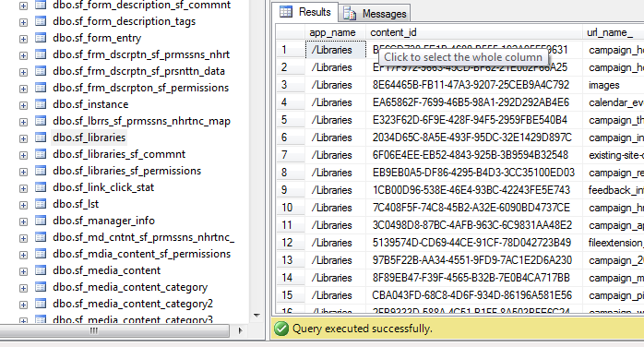Select dbo.sf_media_content_category2 in tree
Viewport: 644px width, 347px height.
(133, 304)
